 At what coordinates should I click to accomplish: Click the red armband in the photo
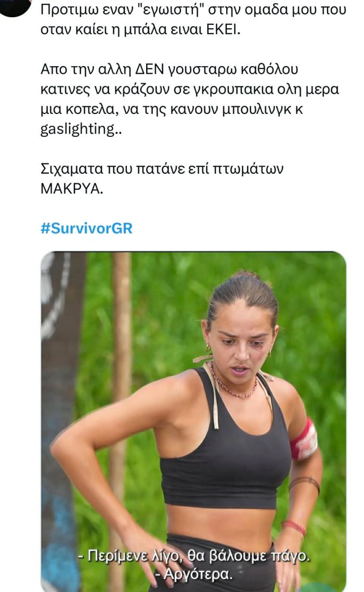click(304, 440)
